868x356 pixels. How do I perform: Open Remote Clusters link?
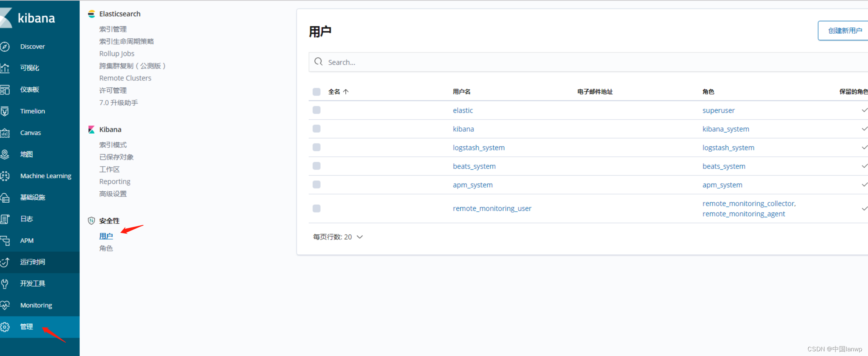point(125,78)
